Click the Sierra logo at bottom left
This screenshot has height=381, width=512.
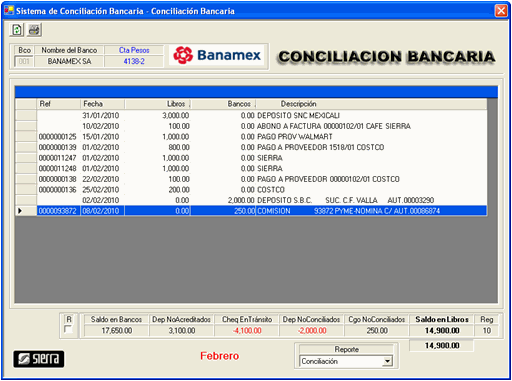click(39, 359)
